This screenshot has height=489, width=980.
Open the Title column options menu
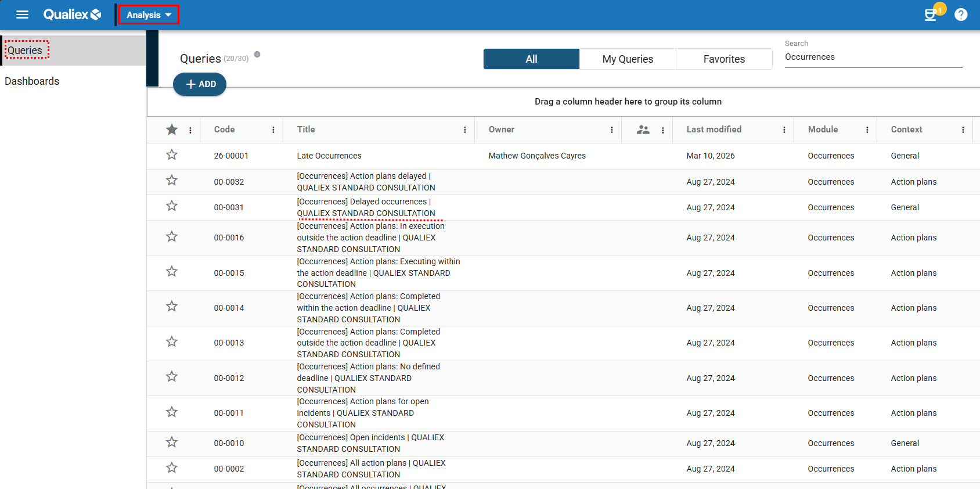pos(465,130)
